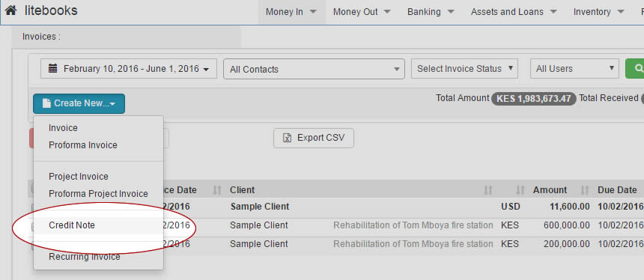Image resolution: width=644 pixels, height=280 pixels.
Task: Open the date range picker dropdown
Action: coord(129,69)
